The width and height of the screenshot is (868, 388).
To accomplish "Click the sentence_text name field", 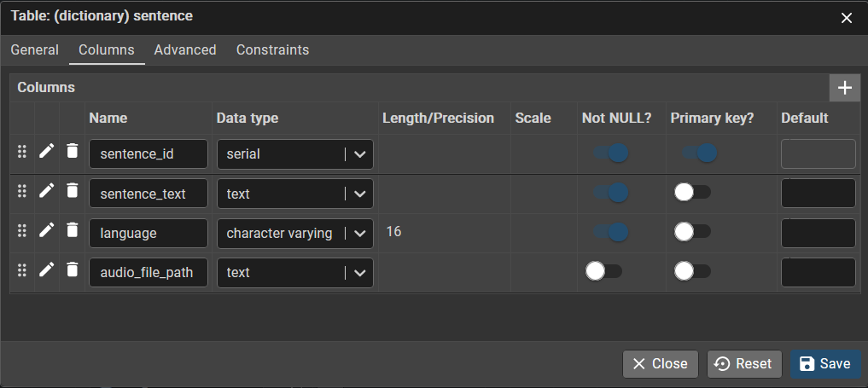I will (149, 194).
